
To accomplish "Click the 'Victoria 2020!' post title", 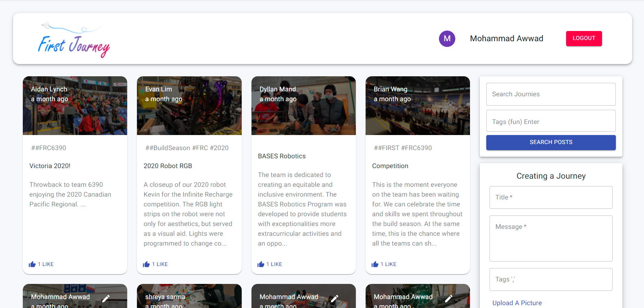I will [x=50, y=166].
